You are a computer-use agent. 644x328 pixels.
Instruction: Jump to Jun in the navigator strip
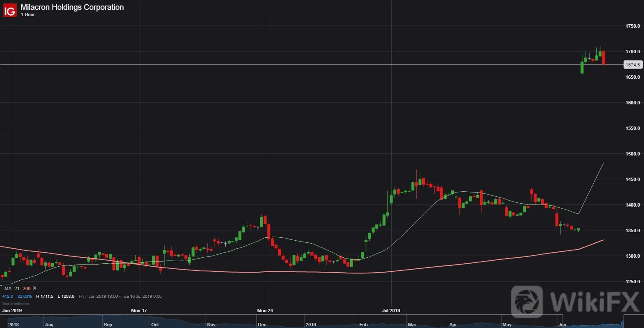click(563, 325)
